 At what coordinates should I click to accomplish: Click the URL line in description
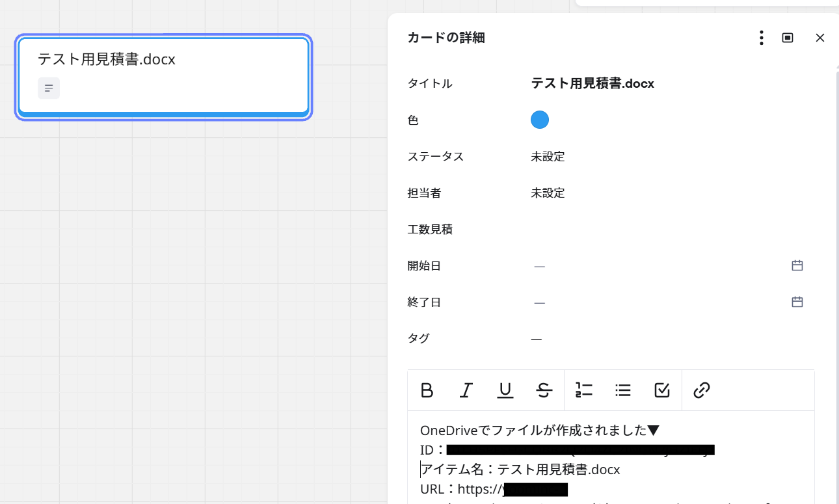[x=494, y=489]
